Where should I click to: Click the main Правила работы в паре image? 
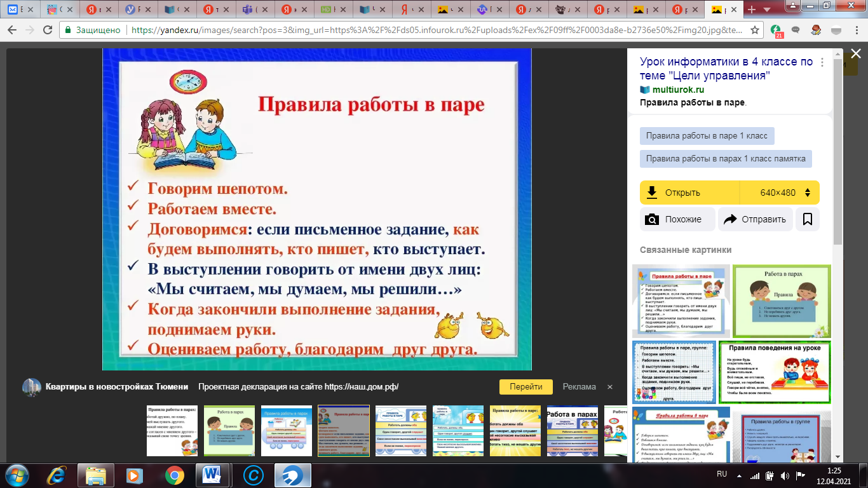click(x=316, y=209)
